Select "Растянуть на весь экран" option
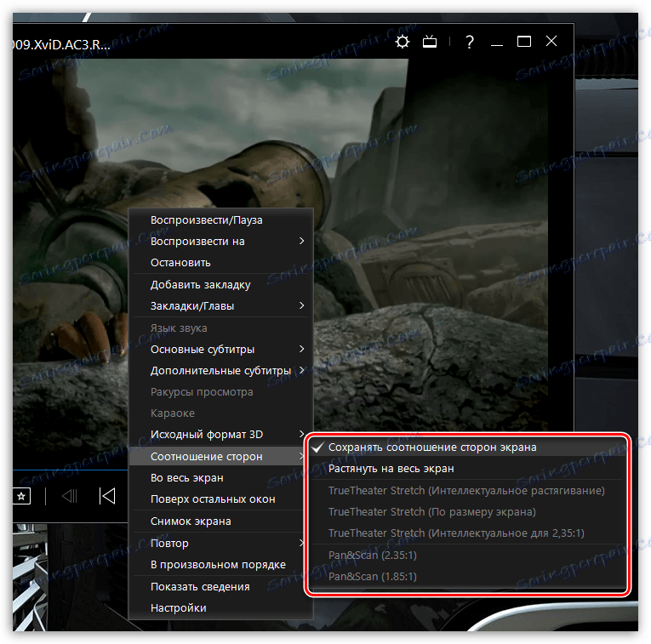 tap(467, 469)
